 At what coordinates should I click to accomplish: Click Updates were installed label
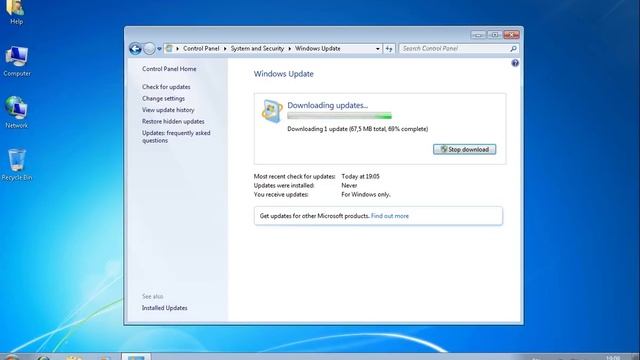point(284,186)
